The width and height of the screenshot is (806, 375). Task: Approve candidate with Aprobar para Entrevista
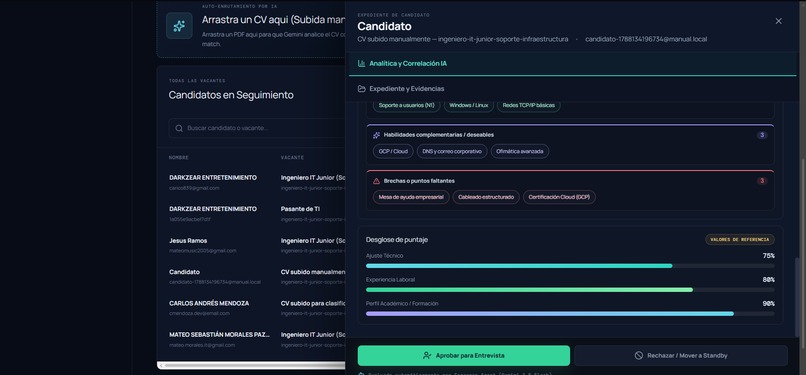click(464, 355)
